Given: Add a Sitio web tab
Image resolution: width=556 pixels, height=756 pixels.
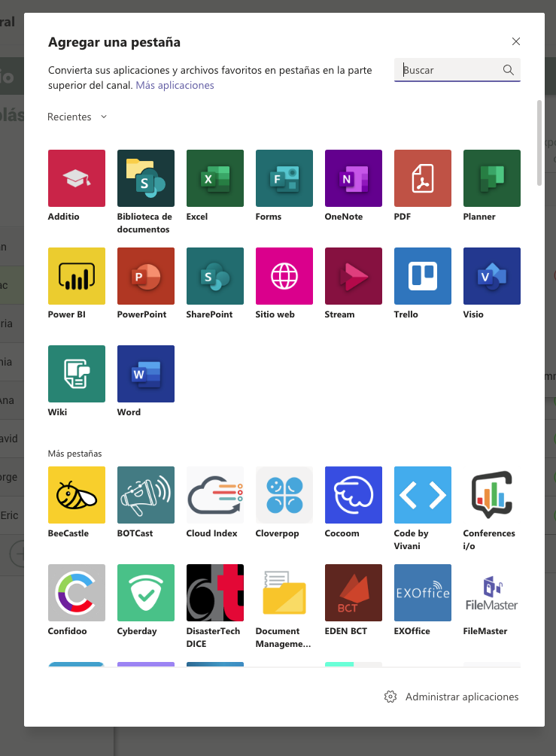Looking at the screenshot, I should click(x=284, y=276).
